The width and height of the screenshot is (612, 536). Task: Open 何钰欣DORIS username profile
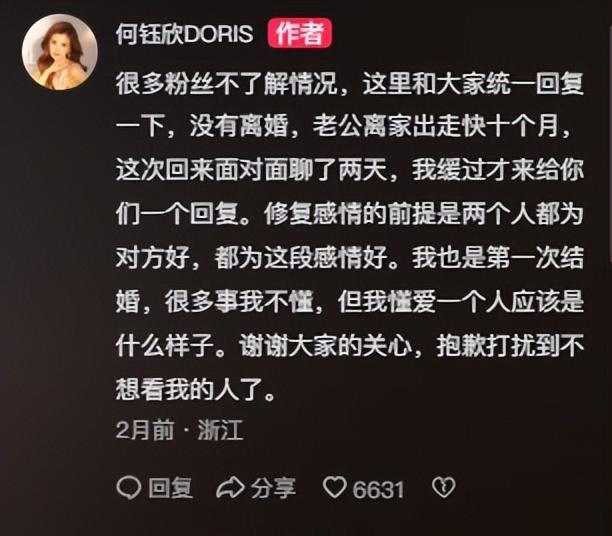(185, 34)
